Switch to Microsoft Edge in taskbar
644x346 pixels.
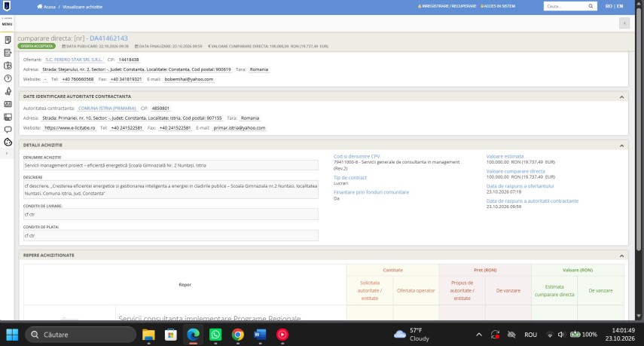[x=193, y=335]
